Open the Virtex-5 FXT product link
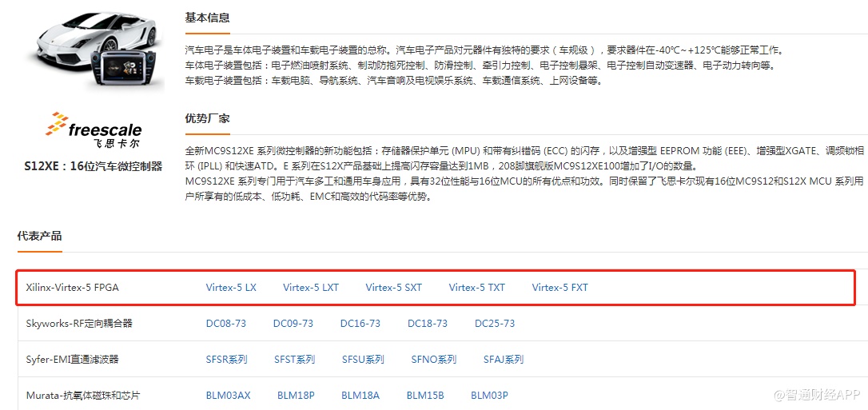 [559, 288]
